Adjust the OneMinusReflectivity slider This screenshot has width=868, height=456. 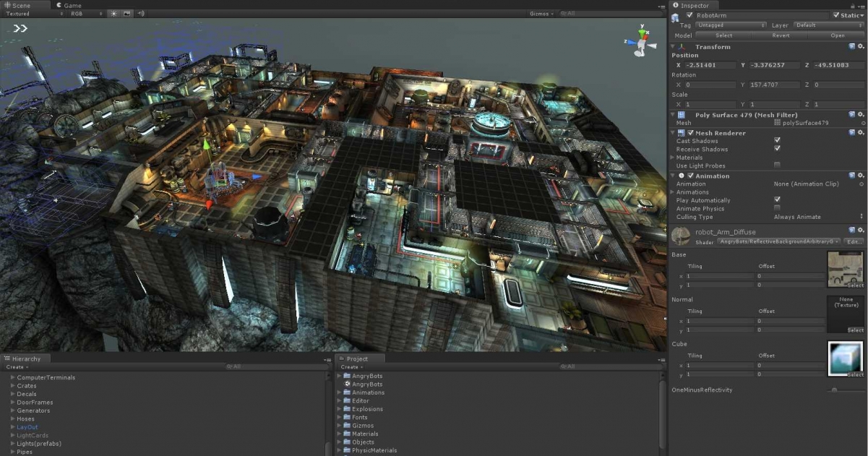coord(834,390)
